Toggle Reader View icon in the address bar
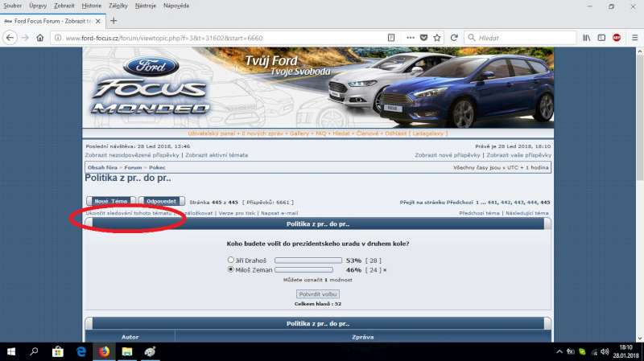Image resolution: width=644 pixels, height=361 pixels. (391, 38)
